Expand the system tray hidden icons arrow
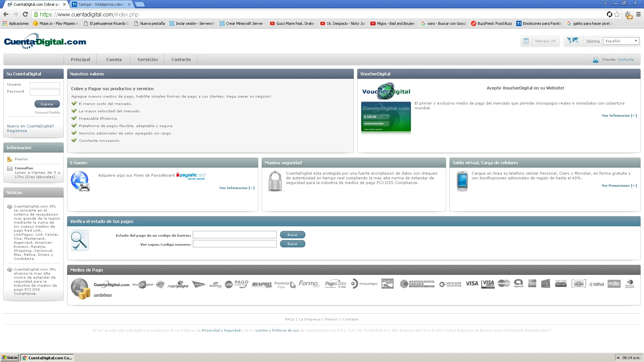This screenshot has height=362, width=644. 618,358
